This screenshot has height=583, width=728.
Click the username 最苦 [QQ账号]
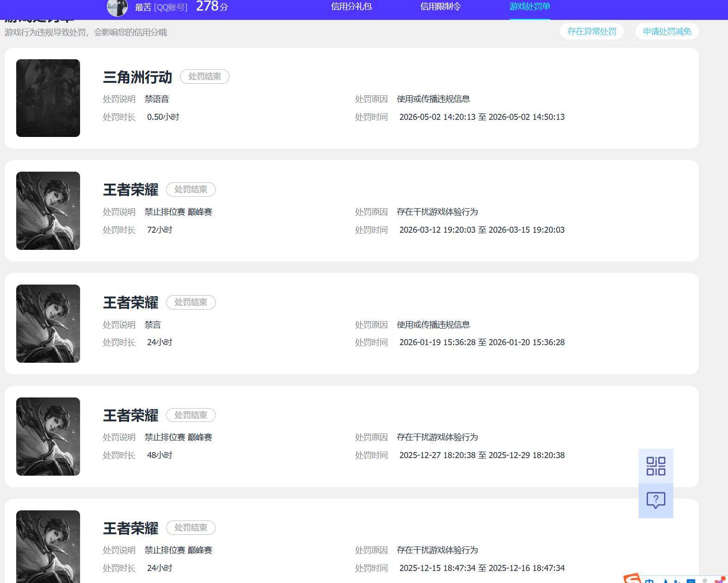tap(161, 7)
